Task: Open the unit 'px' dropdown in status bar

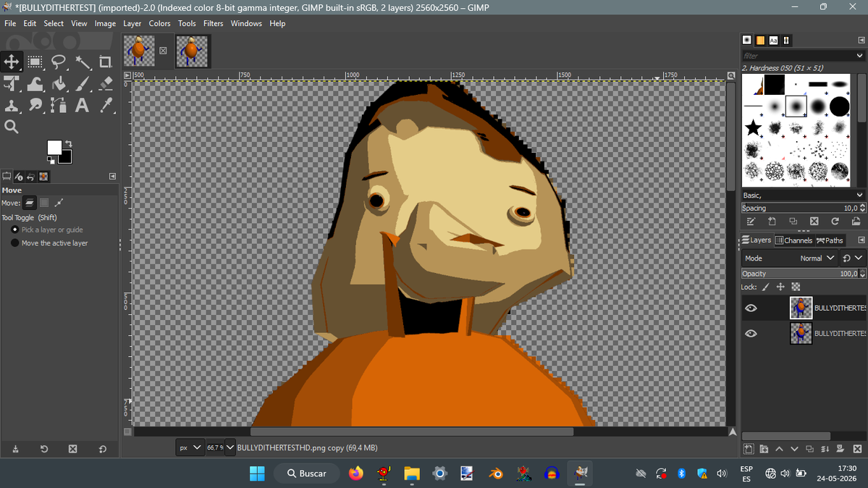Action: coord(190,447)
